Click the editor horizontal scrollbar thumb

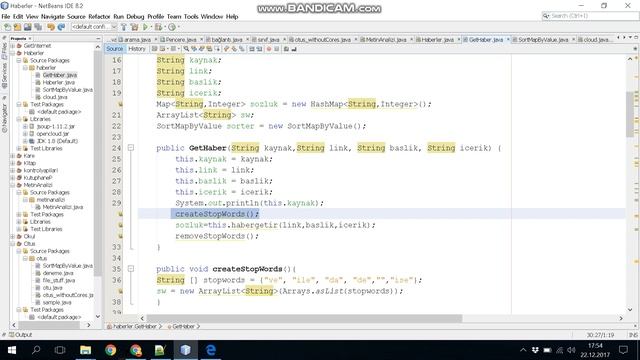tap(304, 318)
